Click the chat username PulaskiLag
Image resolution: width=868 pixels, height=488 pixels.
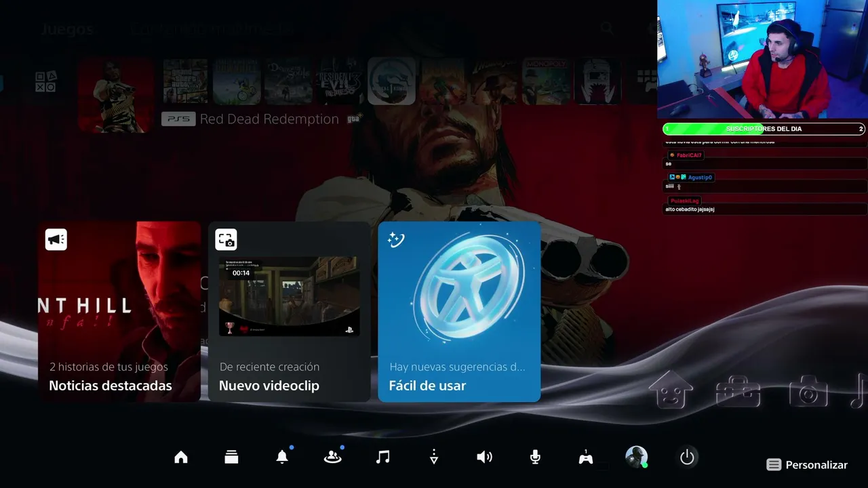pyautogui.click(x=684, y=201)
